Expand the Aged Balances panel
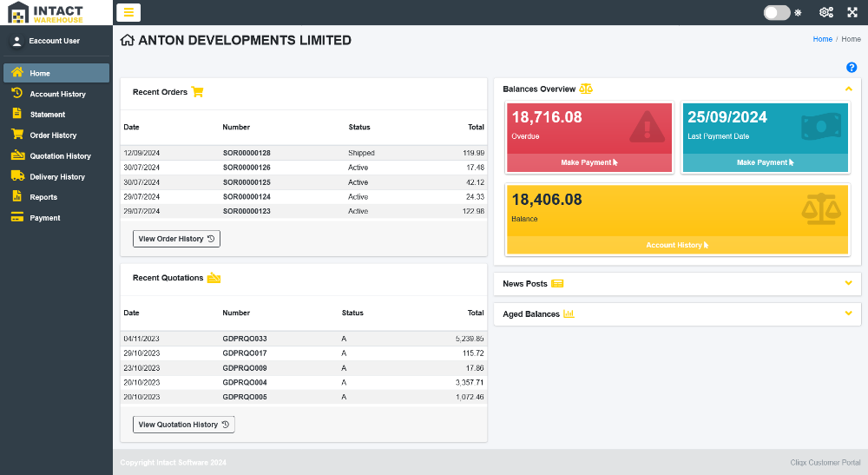Screen dimensions: 868x475 click(849, 313)
